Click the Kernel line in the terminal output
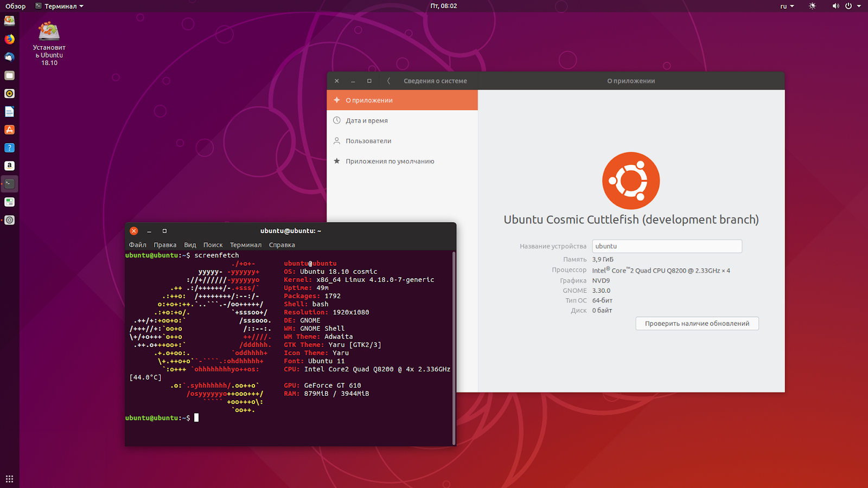This screenshot has height=488, width=868. click(x=359, y=280)
